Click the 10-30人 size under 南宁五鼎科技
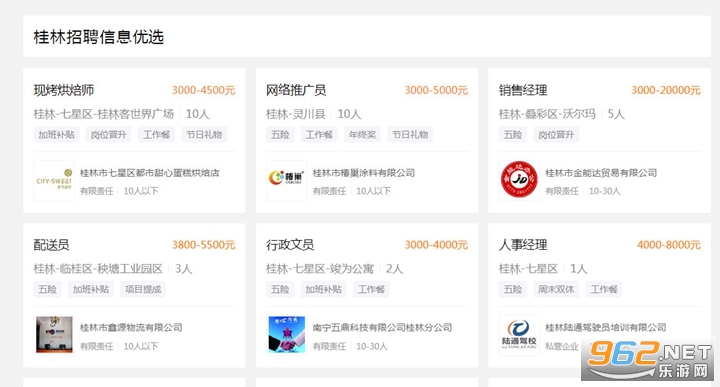This screenshot has width=720, height=387. pyautogui.click(x=372, y=346)
